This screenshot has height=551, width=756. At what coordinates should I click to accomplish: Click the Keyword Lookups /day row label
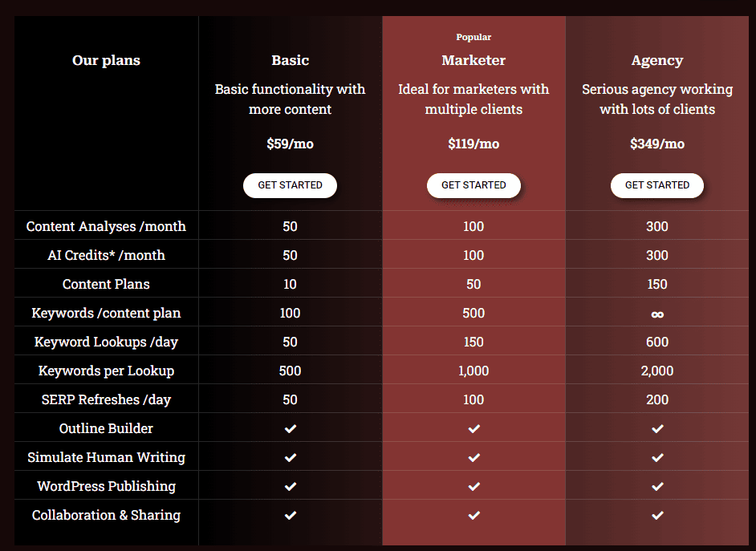coord(106,341)
